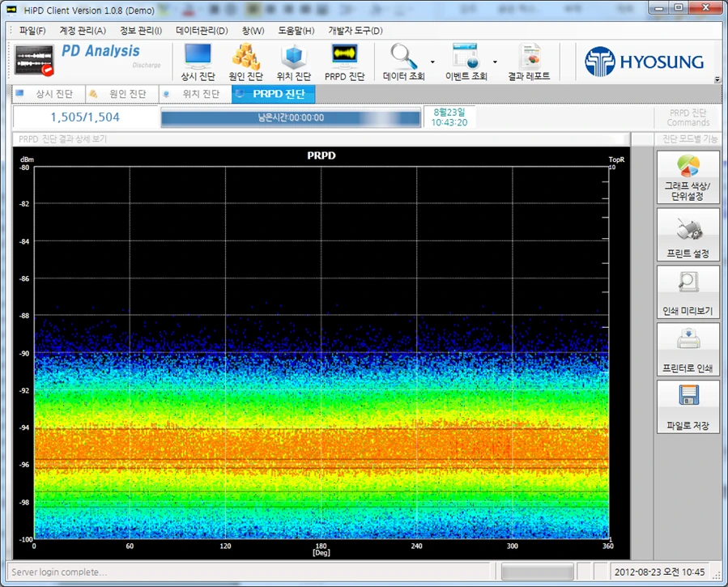This screenshot has width=728, height=587.
Task: Open the 상시 진단 monitor toolbar icon
Action: (x=198, y=62)
